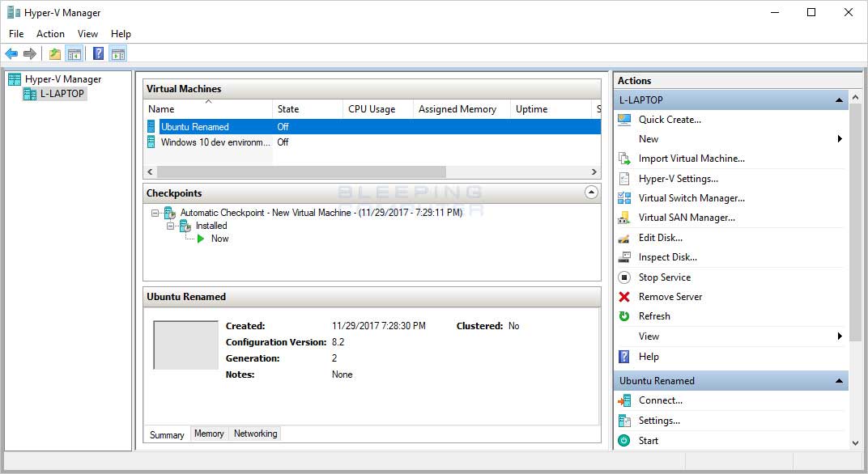Collapse the Ubuntu Renamed actions section
The height and width of the screenshot is (474, 868).
point(839,381)
